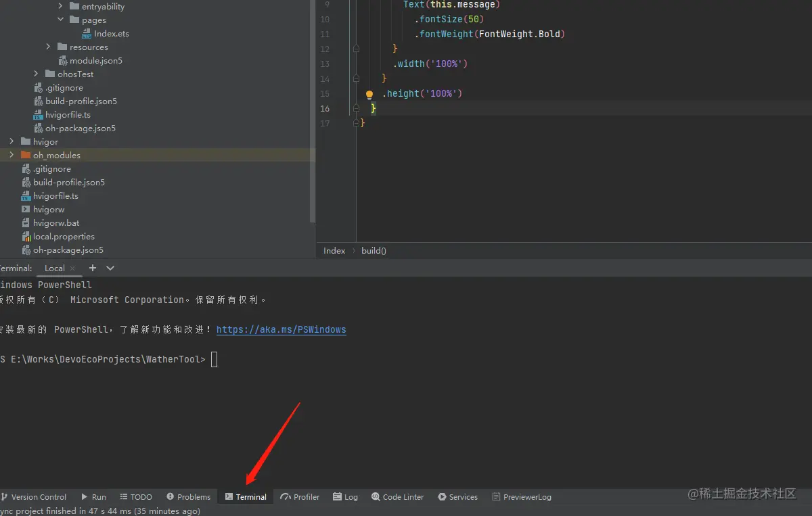The width and height of the screenshot is (812, 516).
Task: Add a new terminal session
Action: 93,268
